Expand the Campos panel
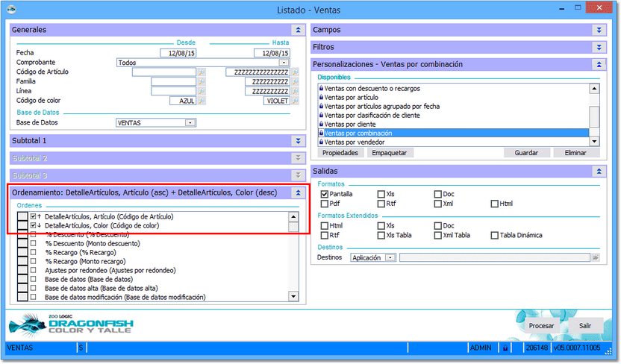Viewport: 621px width, 364px height. 599,30
